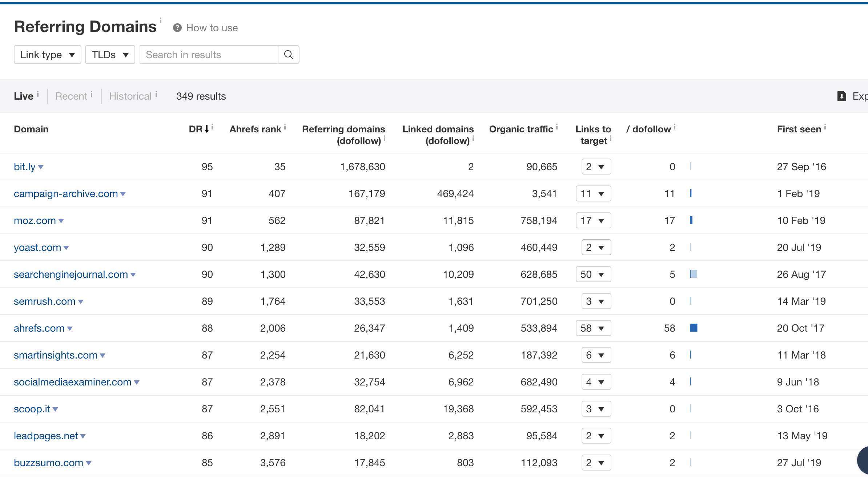Click info icon next to Referring Domains title
Viewport: 868px width, 480px height.
click(161, 20)
